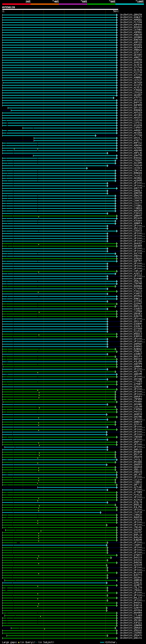The image size is (146, 644).
Task: Open hit UniRef100_P17094
Action: (x=131, y=22)
